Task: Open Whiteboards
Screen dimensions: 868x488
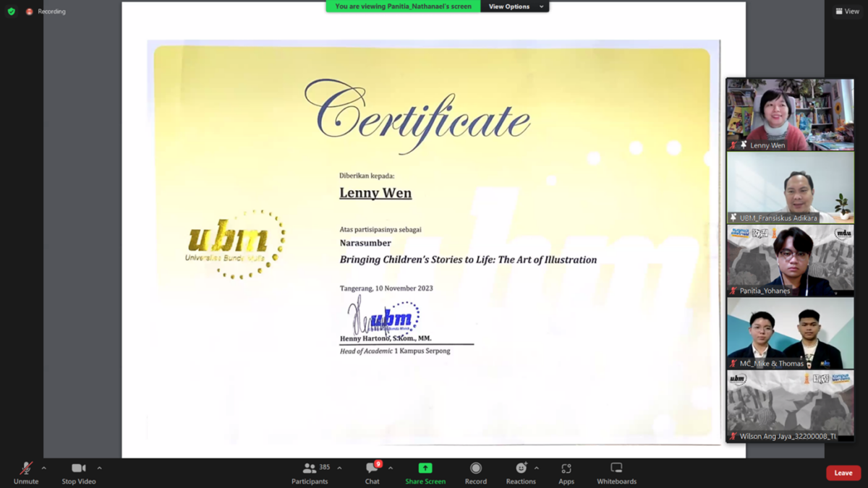Action: click(616, 474)
